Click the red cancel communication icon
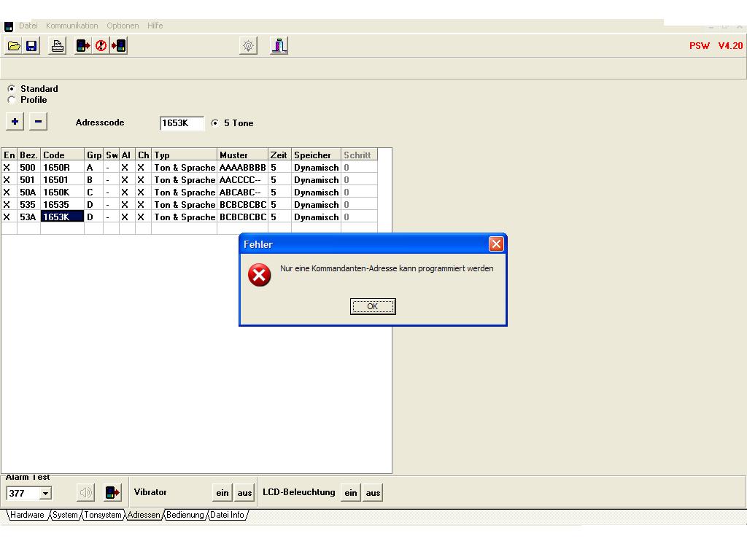This screenshot has width=747, height=560. point(101,46)
